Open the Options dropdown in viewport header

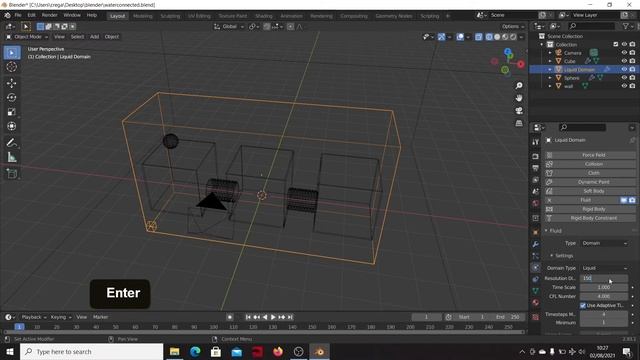(x=513, y=27)
